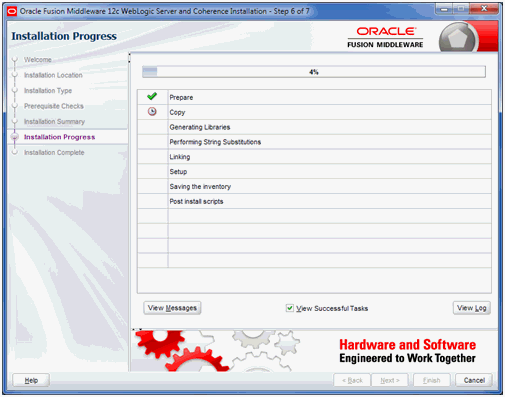The image size is (505, 397).
Task: Toggle View Successful Tasks checkbox
Action: (290, 308)
